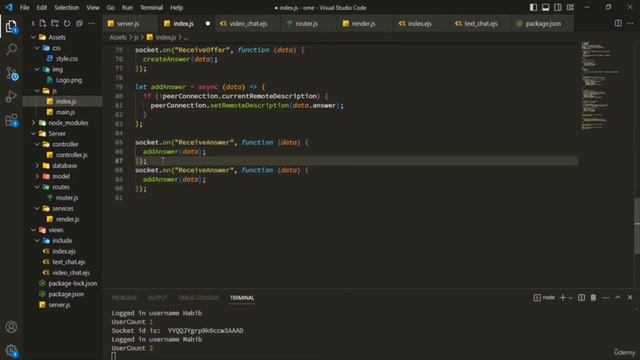Open terminal panel more actions ellipsis
This screenshot has width=640, height=360.
click(606, 298)
